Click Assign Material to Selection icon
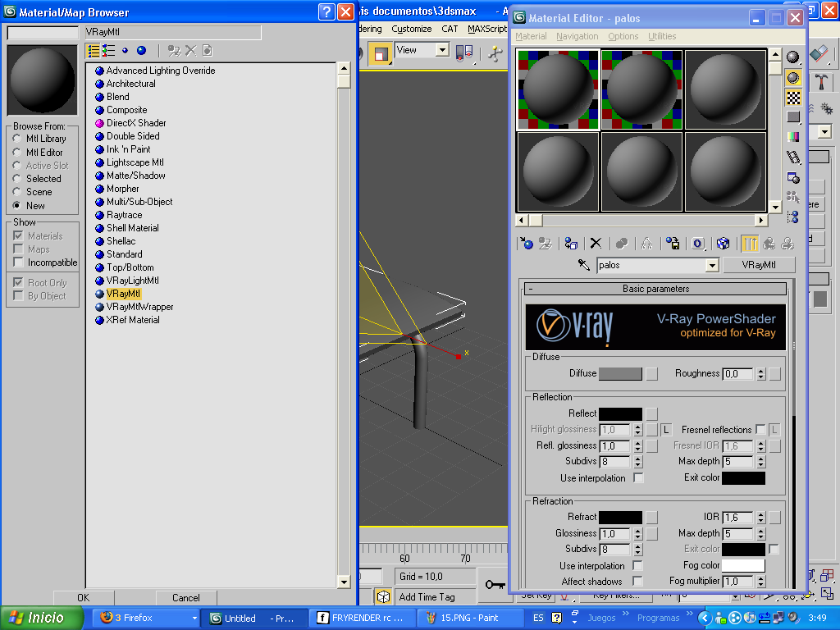This screenshot has height=630, width=840. pos(571,244)
